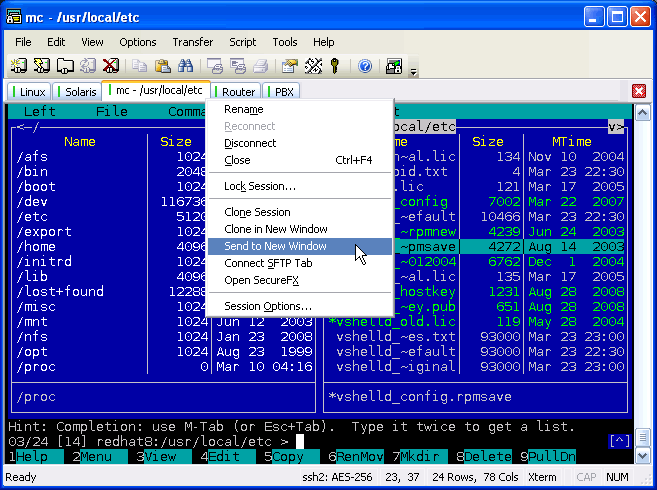The height and width of the screenshot is (490, 657).
Task: Open the Tools menu
Action: point(285,42)
